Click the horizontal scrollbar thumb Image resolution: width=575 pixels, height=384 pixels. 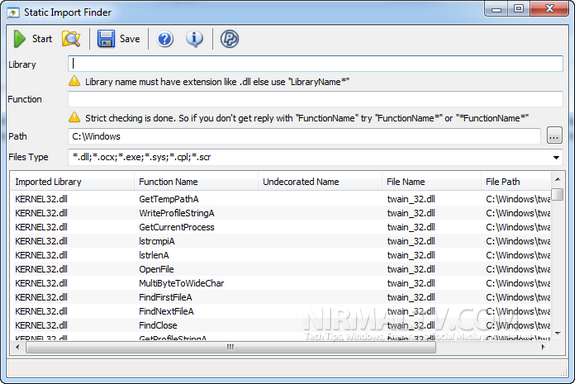pos(231,347)
